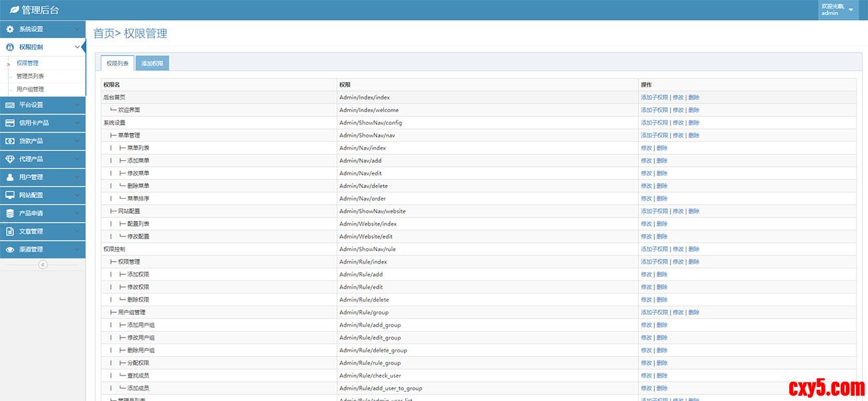Collapse the 权限控制 menu chevron
Image resolution: width=868 pixels, height=401 pixels.
(x=77, y=47)
